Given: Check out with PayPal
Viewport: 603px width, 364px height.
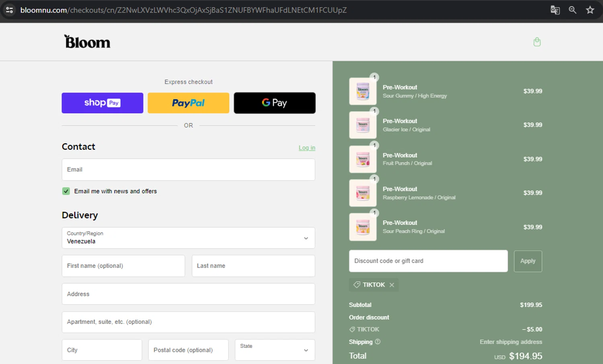Looking at the screenshot, I should point(189,103).
